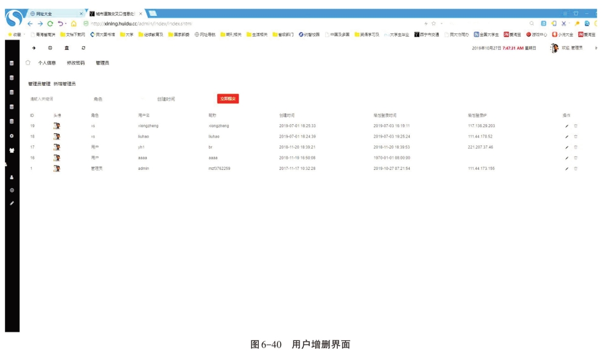
Task: Click the page toolbar refresh icon
Action: [x=83, y=48]
